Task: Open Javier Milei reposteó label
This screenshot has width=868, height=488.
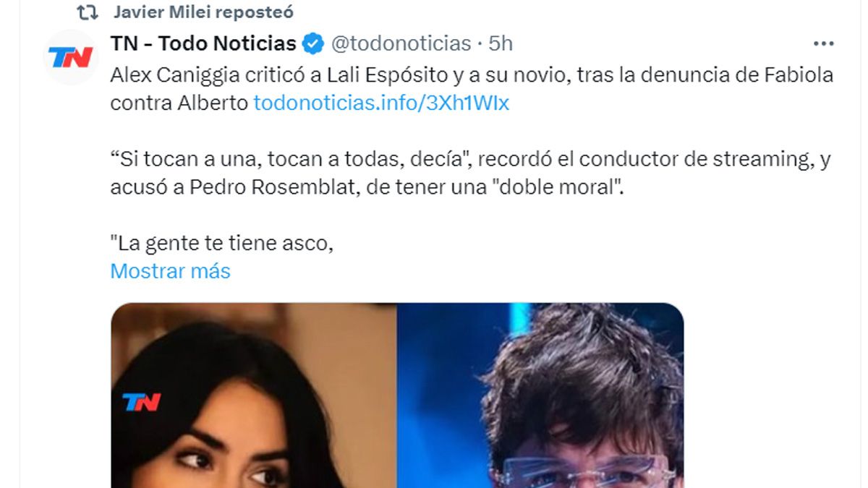Action: (204, 12)
